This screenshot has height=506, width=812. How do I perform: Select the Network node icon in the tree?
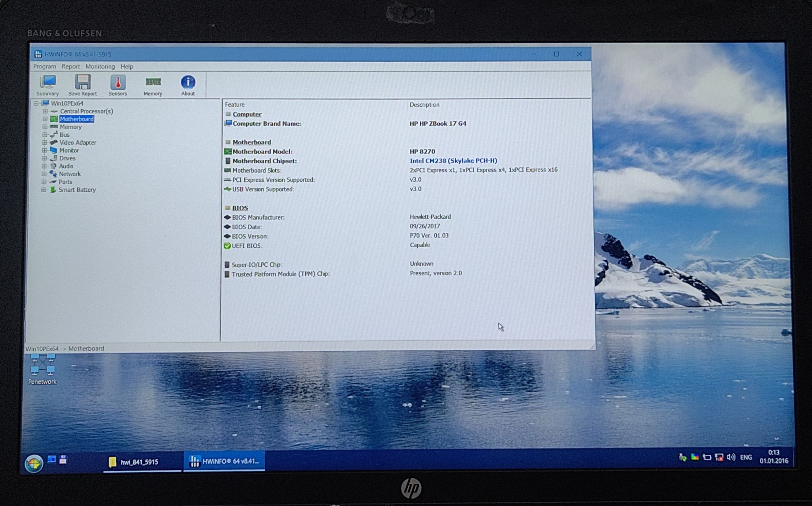click(53, 174)
